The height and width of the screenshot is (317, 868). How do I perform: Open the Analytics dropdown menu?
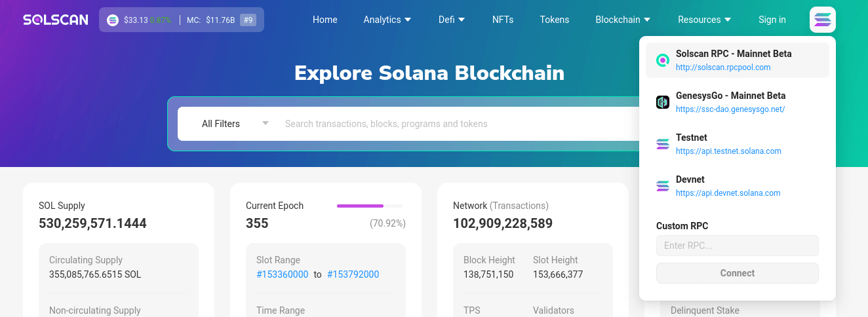pyautogui.click(x=387, y=20)
